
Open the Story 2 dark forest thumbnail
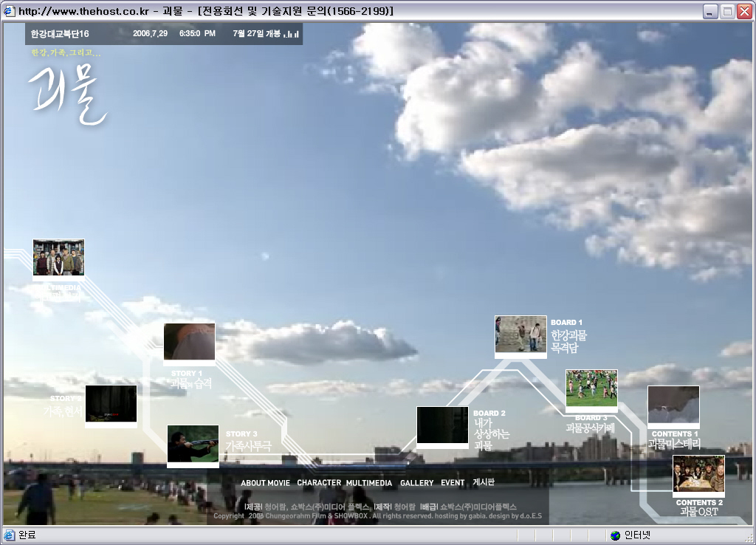point(111,404)
